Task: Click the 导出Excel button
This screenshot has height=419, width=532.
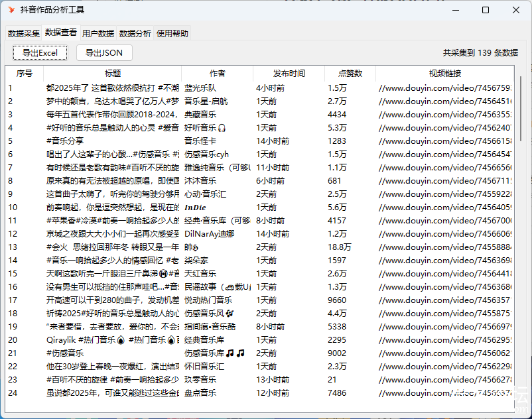Action: point(40,53)
